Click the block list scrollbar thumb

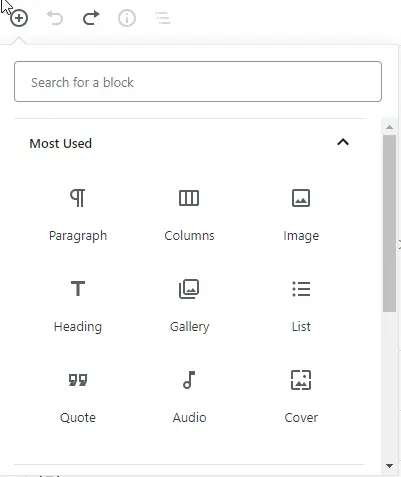[x=389, y=223]
